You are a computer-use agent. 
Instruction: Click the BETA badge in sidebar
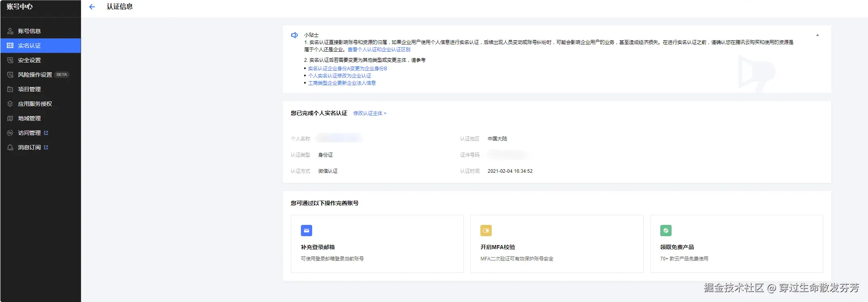62,75
